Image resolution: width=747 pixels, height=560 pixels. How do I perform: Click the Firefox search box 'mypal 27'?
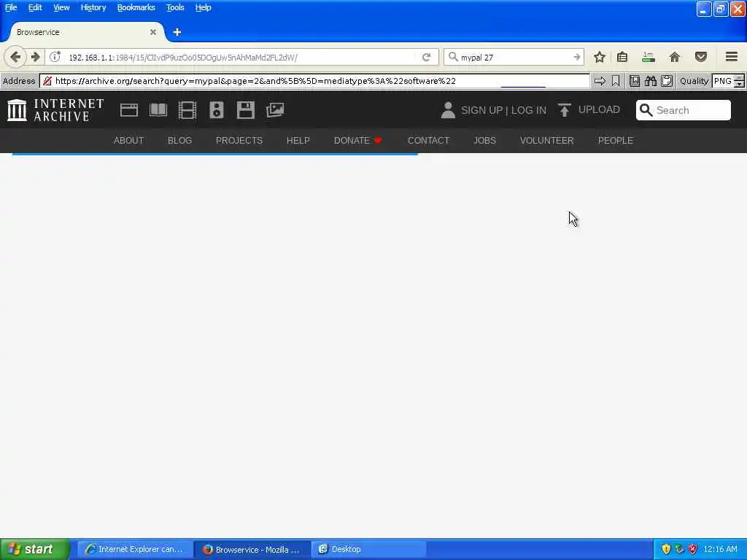coord(512,57)
